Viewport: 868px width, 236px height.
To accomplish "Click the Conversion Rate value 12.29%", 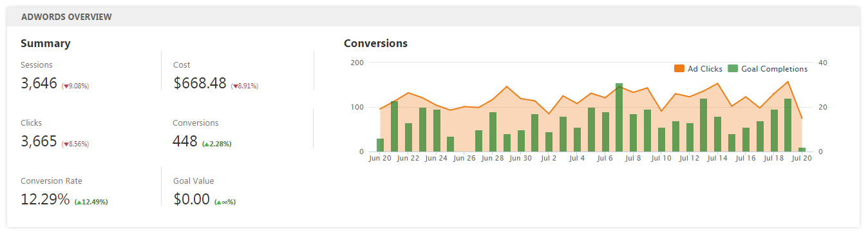I will pyautogui.click(x=45, y=200).
